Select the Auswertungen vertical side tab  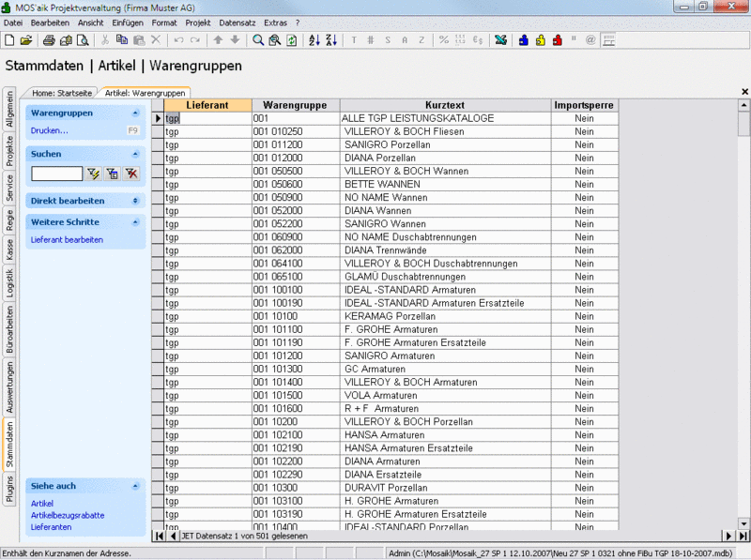coord(9,387)
